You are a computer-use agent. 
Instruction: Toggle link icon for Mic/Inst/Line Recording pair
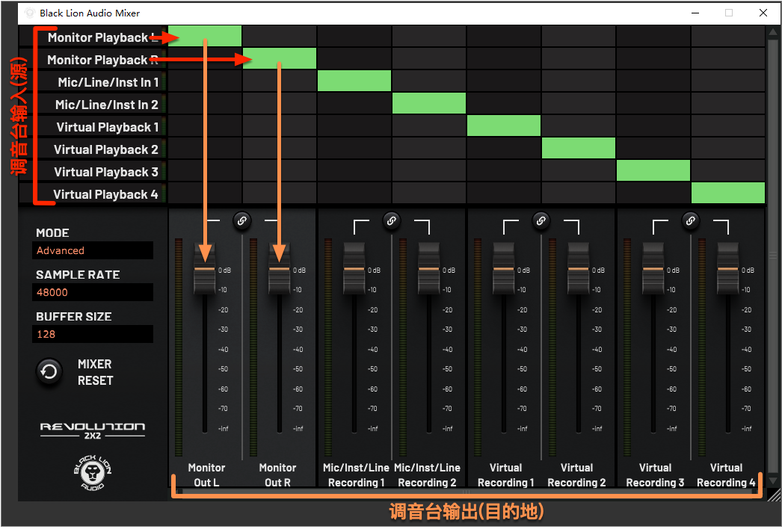391,220
